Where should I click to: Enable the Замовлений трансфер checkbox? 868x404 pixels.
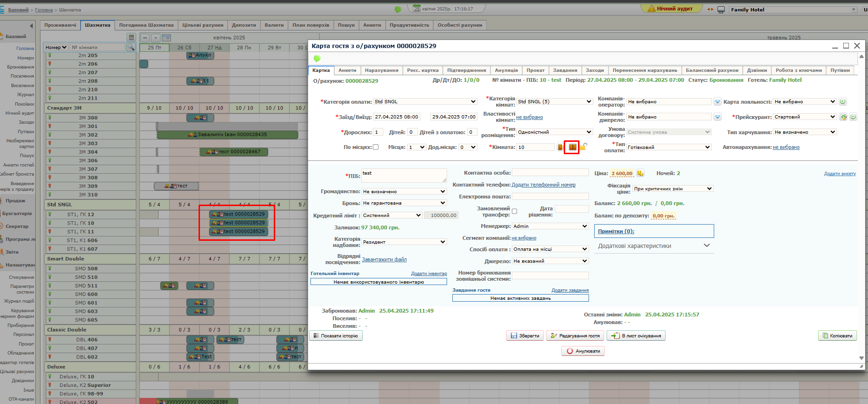pos(514,211)
